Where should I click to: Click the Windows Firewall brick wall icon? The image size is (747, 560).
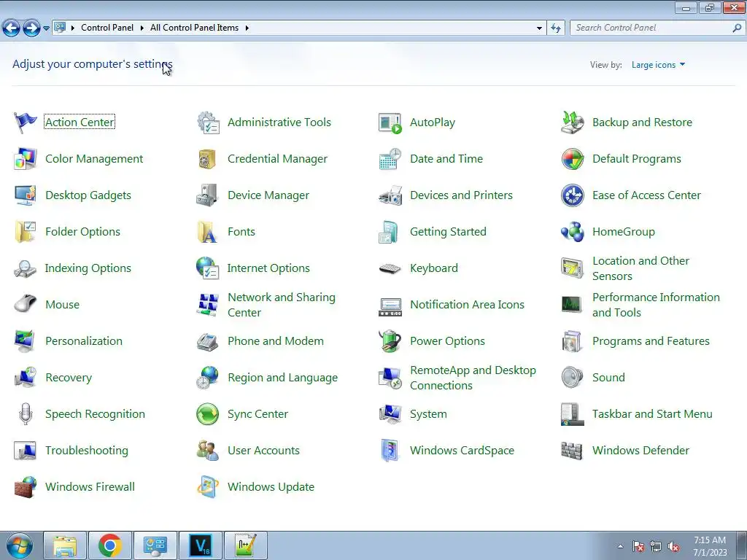pos(26,487)
